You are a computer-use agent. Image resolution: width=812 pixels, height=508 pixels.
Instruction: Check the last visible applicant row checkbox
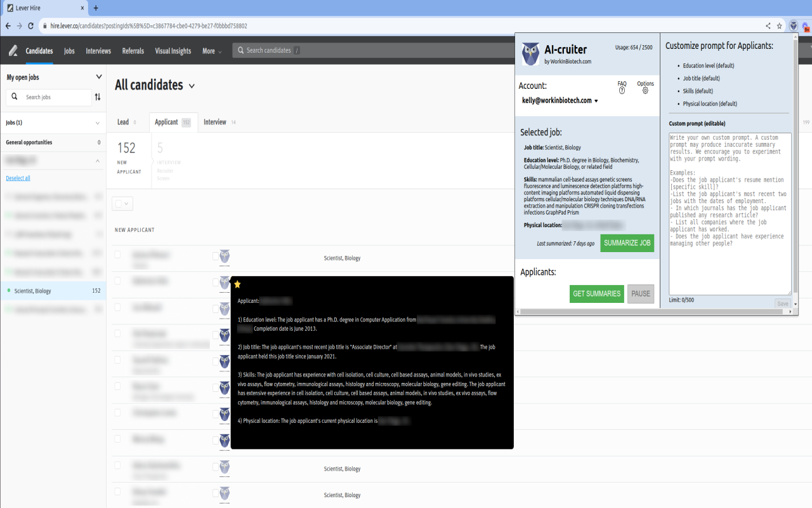(117, 491)
